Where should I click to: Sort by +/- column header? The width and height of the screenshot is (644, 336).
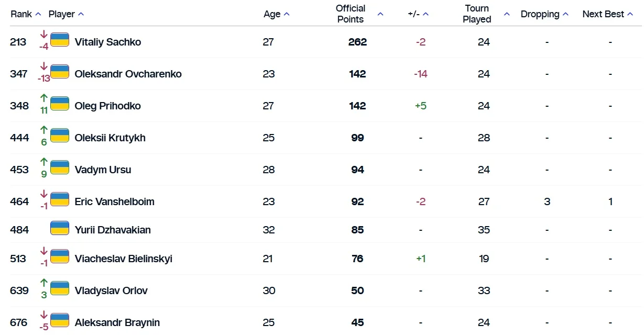point(418,14)
